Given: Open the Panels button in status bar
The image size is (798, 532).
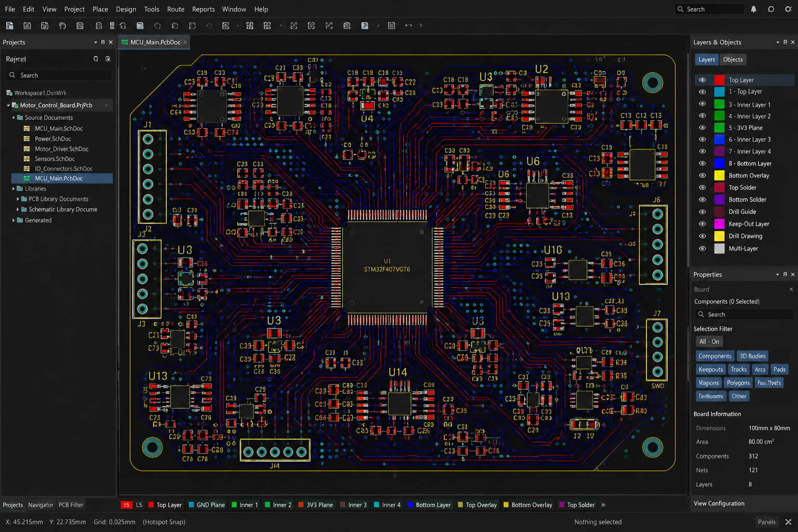Looking at the screenshot, I should click(766, 522).
